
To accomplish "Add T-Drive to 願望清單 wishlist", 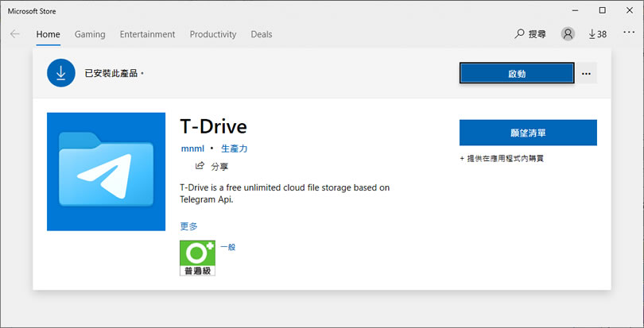I will click(x=528, y=133).
